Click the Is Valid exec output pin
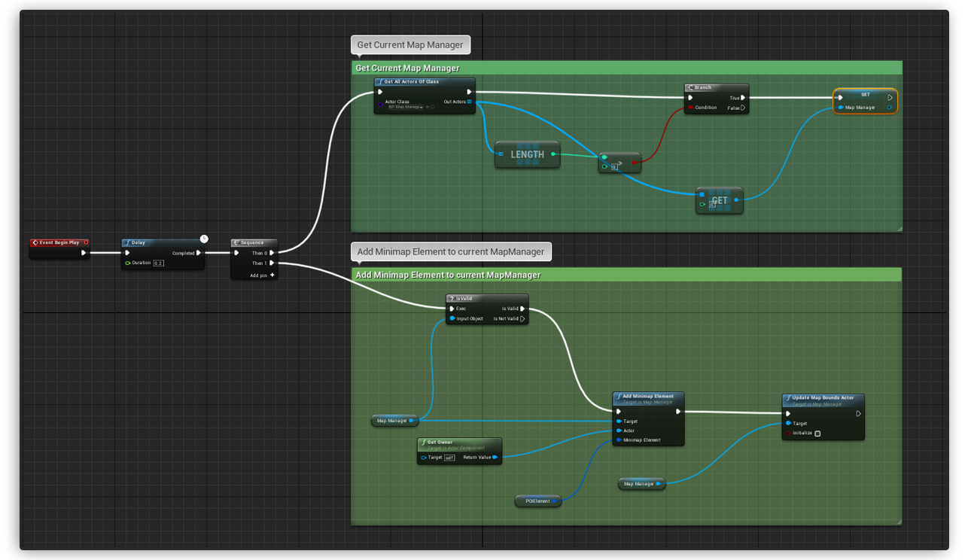This screenshot has height=560, width=968. [x=523, y=309]
